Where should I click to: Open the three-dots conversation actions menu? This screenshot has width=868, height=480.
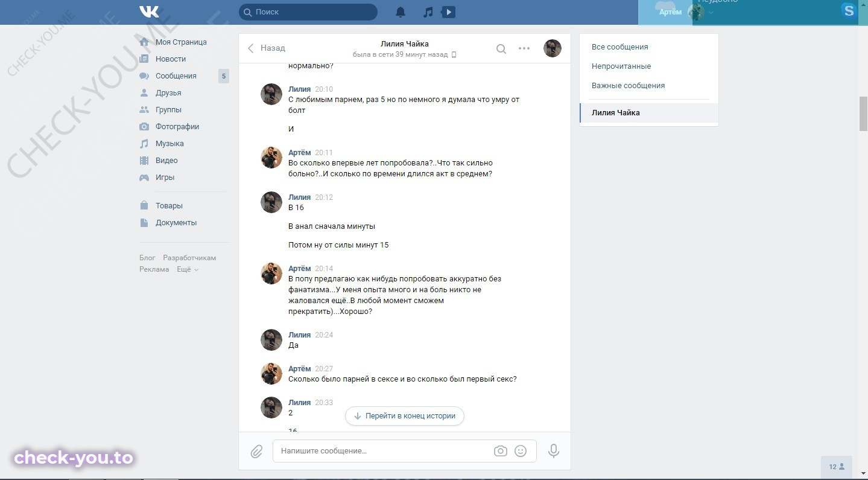coord(524,48)
